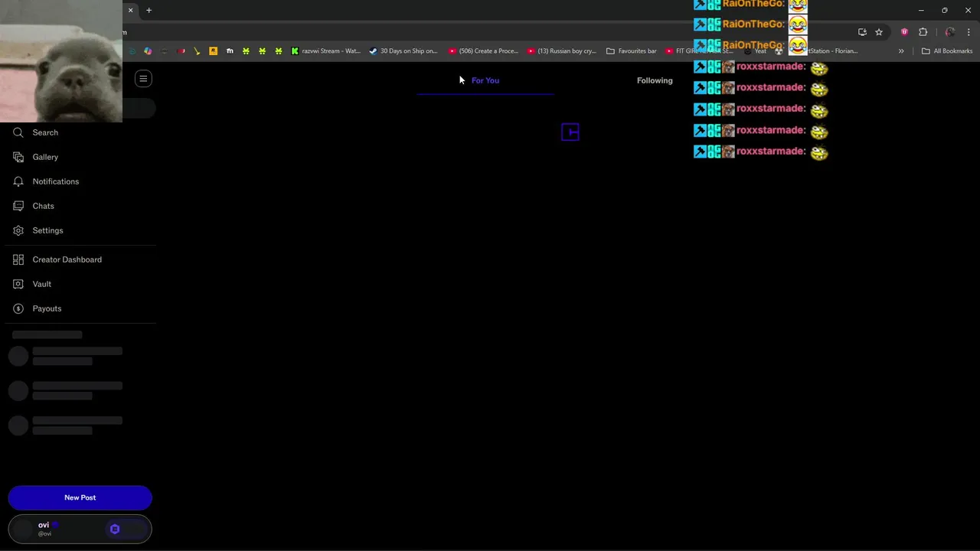Open the 30 Days on Ship bookmark
Image resolution: width=980 pixels, height=551 pixels.
(403, 51)
